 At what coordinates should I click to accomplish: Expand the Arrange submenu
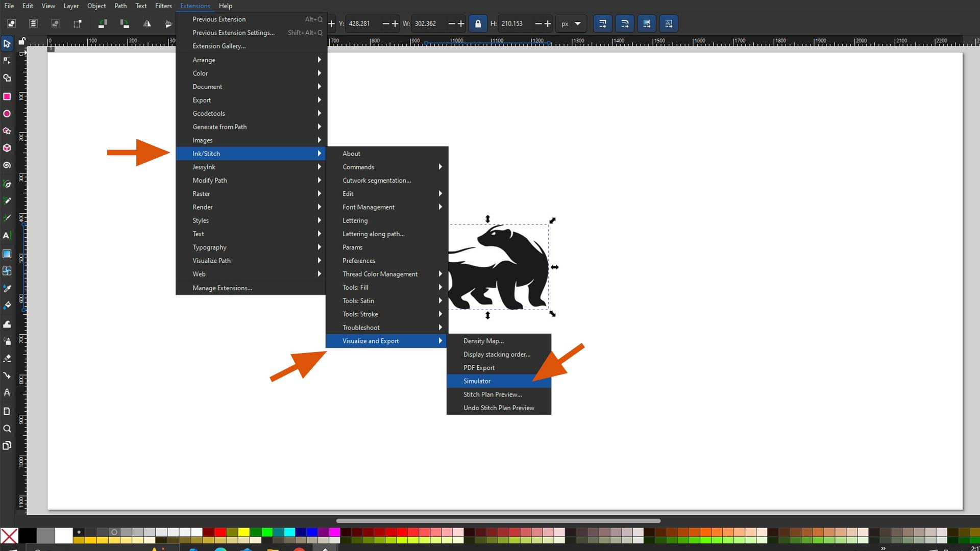coord(251,60)
